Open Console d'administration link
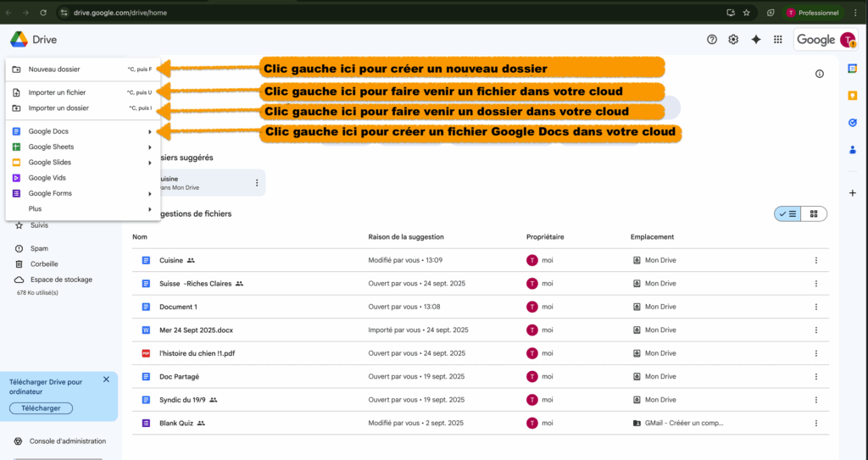Viewport: 868px width, 460px height. 68,441
